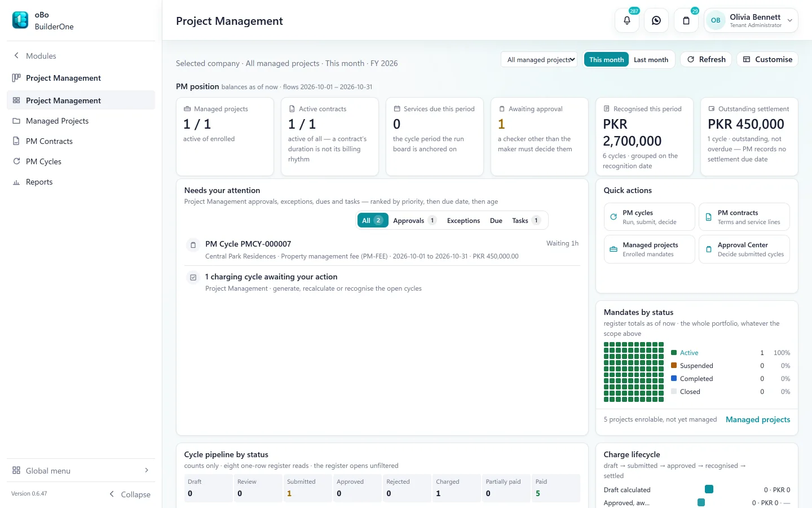Viewport: 812px width, 508px height.
Task: Click the OB user avatar
Action: [x=716, y=20]
